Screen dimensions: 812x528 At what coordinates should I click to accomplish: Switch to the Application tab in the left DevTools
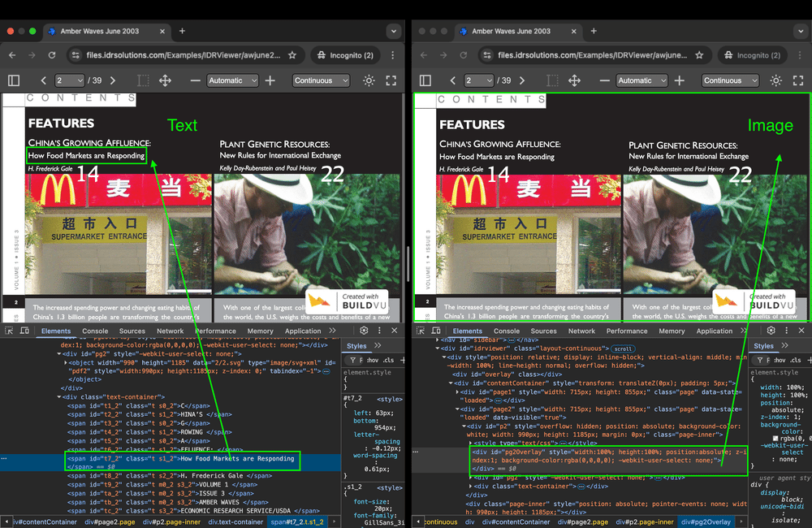(x=303, y=331)
